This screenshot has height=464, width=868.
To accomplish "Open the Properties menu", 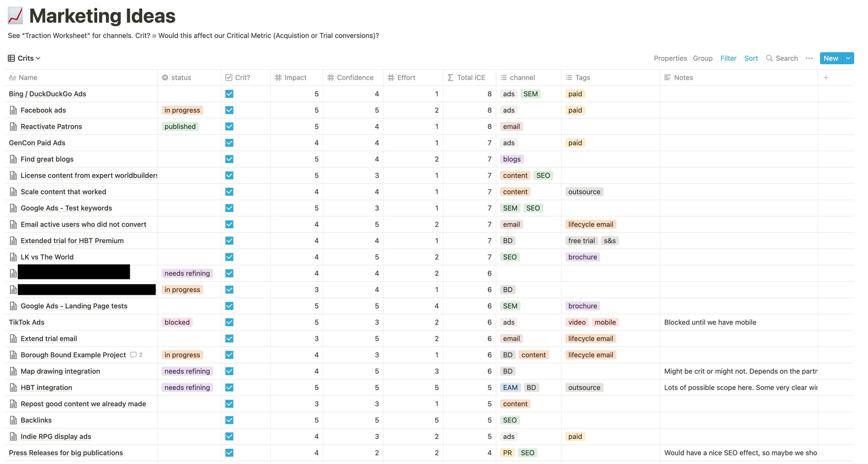I will [x=670, y=58].
